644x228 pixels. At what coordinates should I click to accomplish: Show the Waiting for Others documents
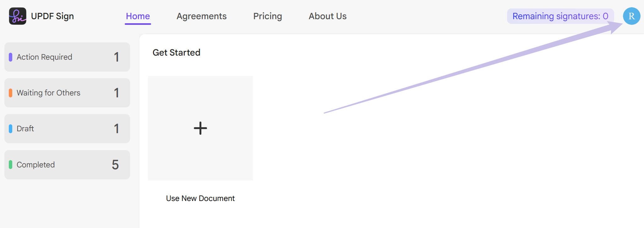pos(48,93)
